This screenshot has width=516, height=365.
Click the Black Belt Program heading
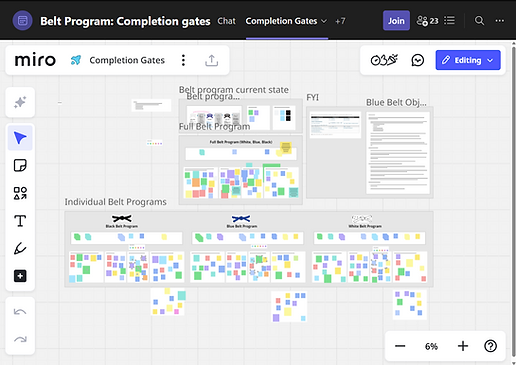click(122, 226)
